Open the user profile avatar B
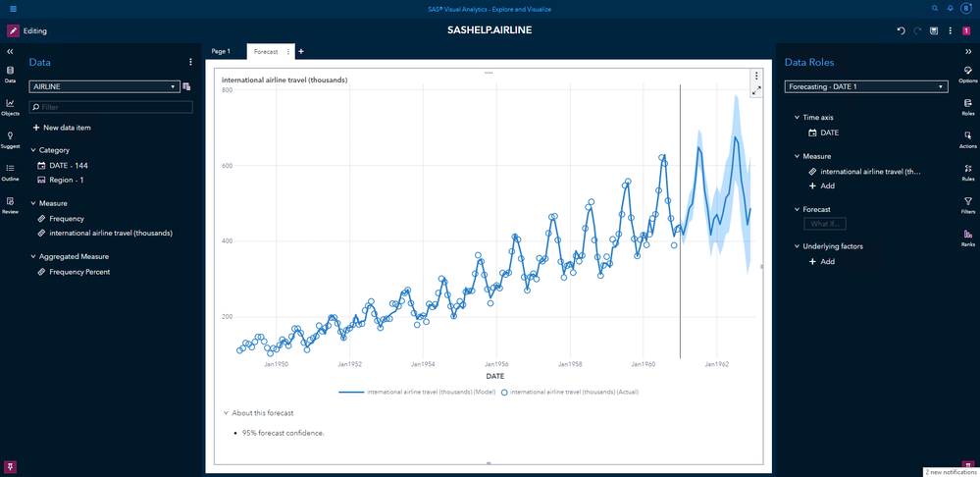This screenshot has width=980, height=477. click(x=966, y=9)
